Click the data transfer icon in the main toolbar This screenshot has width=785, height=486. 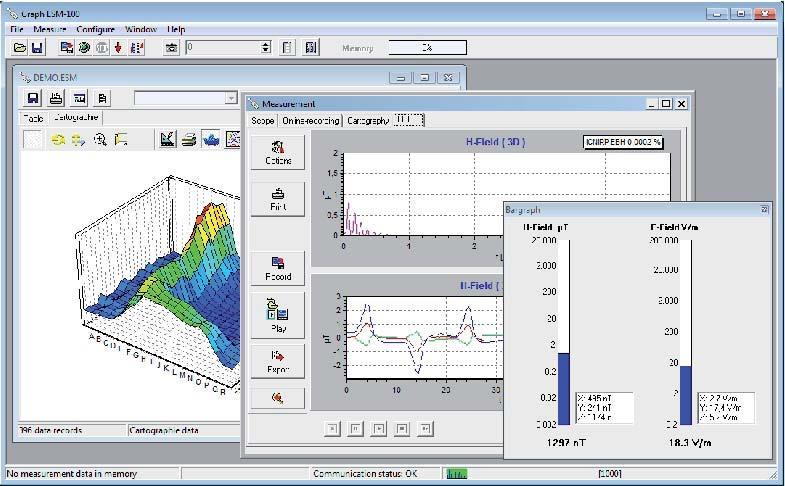67,48
